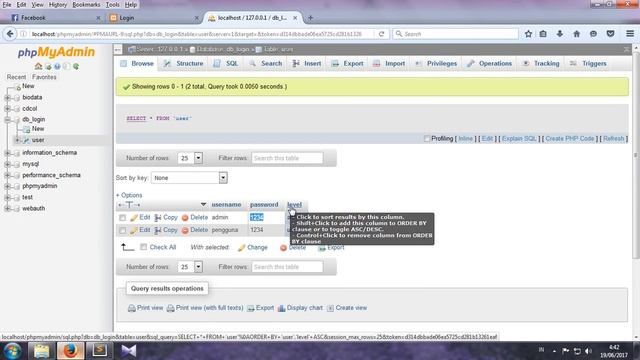This screenshot has height=360, width=640.
Task: Click the reload navigation panel green icon
Action: pyautogui.click(x=76, y=66)
